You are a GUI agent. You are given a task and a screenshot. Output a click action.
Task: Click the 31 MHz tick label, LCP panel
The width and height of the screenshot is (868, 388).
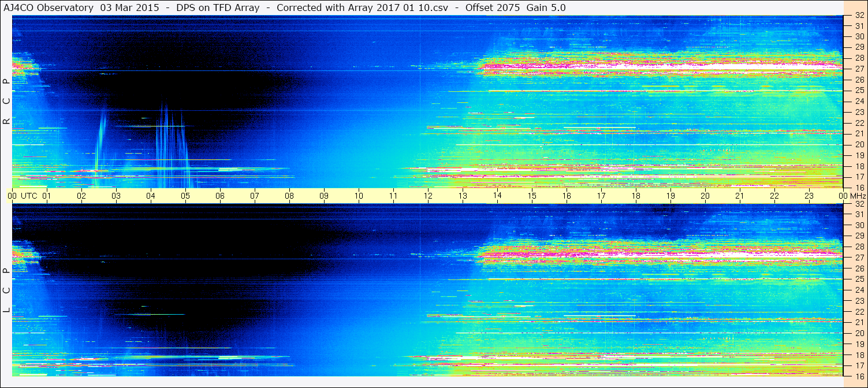tap(859, 214)
